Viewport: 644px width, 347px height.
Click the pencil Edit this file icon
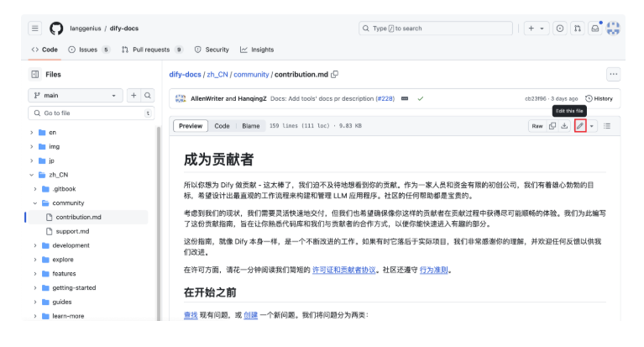pyautogui.click(x=580, y=126)
